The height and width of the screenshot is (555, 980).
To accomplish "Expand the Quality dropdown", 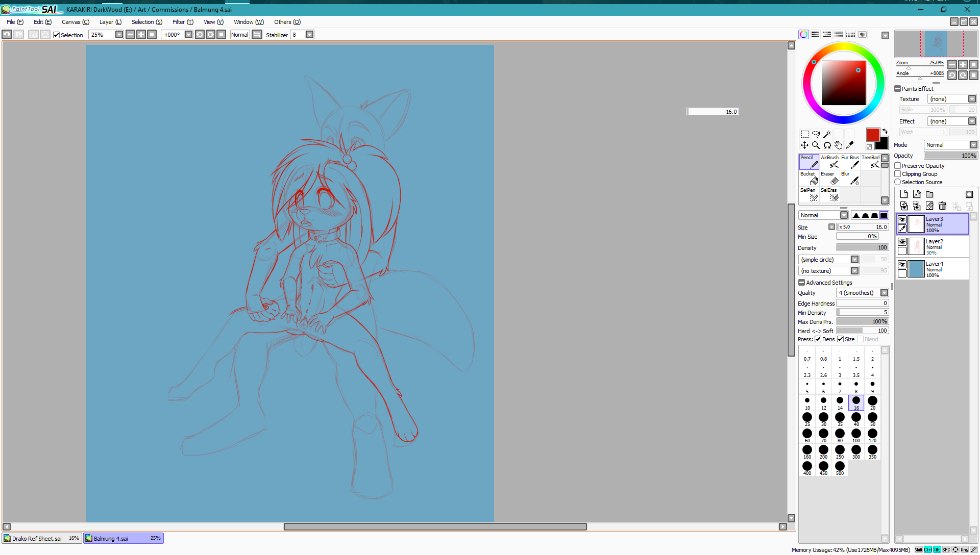I will pos(884,293).
